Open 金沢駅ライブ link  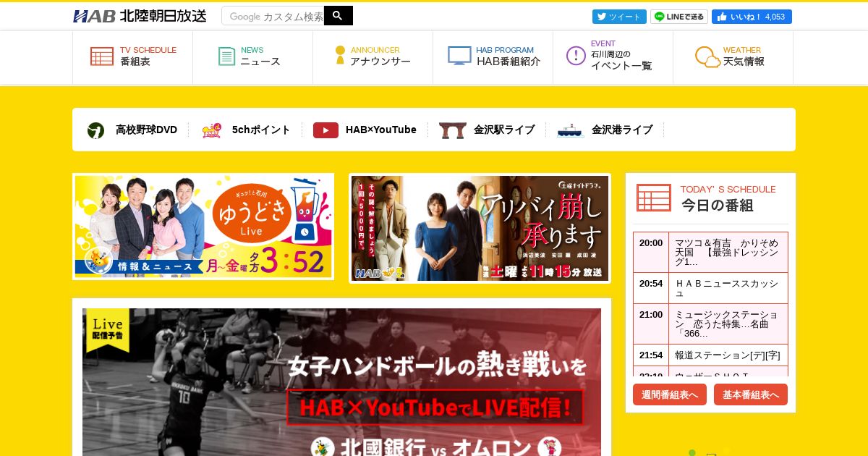point(504,130)
